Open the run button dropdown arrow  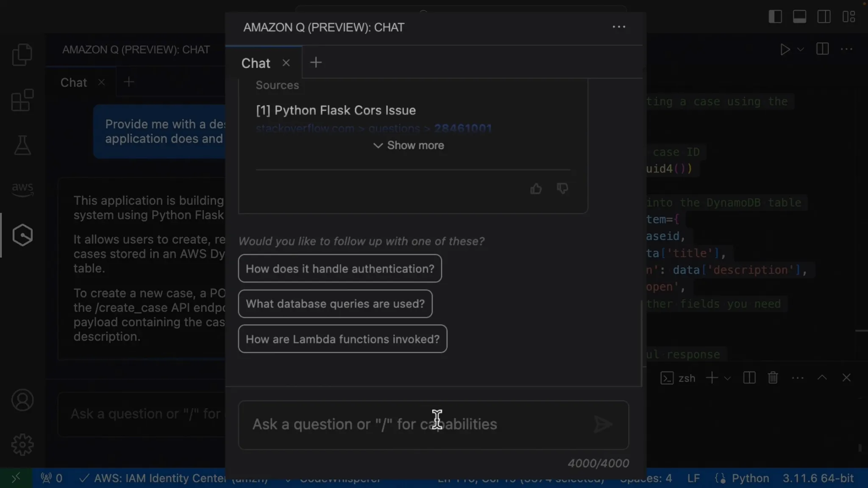click(801, 50)
